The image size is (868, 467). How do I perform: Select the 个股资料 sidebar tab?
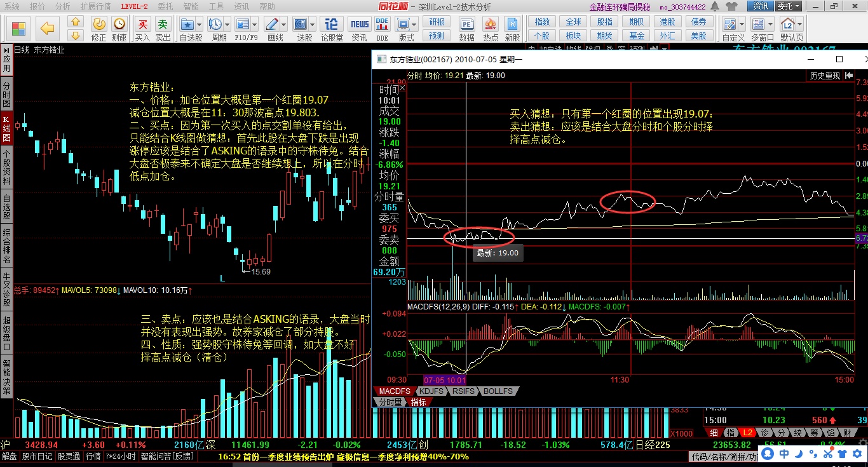(6, 168)
